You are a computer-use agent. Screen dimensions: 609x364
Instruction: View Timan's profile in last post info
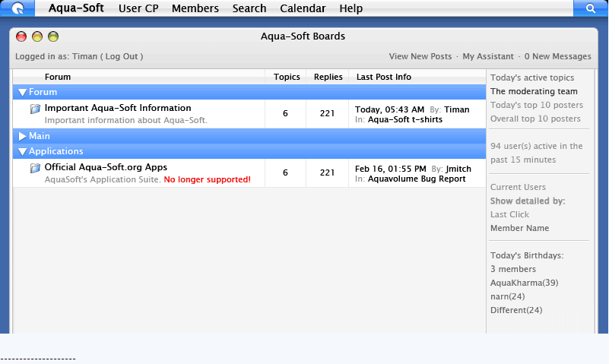click(457, 109)
